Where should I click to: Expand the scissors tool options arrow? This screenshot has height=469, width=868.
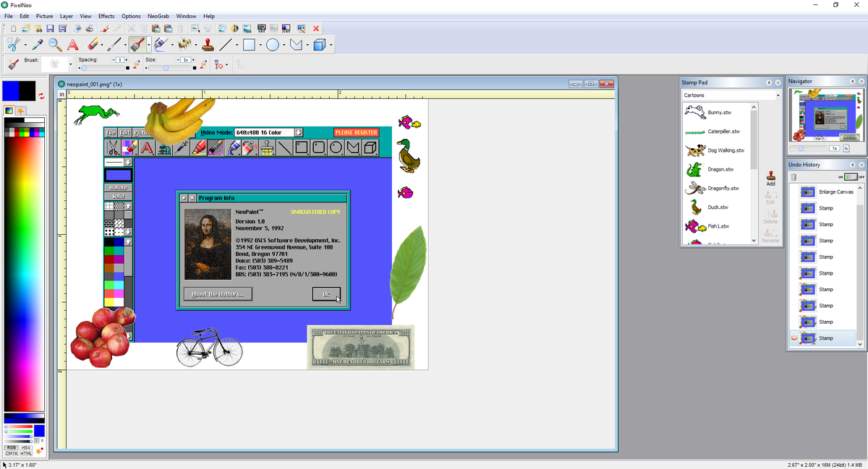click(x=25, y=45)
